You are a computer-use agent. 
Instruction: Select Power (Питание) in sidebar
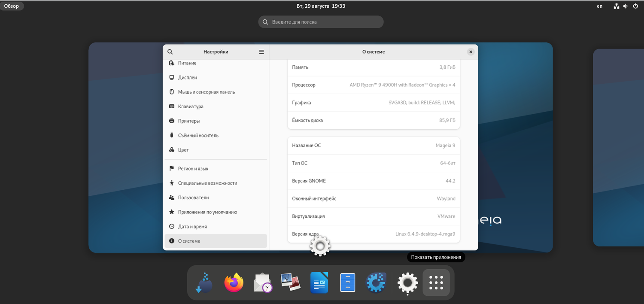[x=216, y=63]
